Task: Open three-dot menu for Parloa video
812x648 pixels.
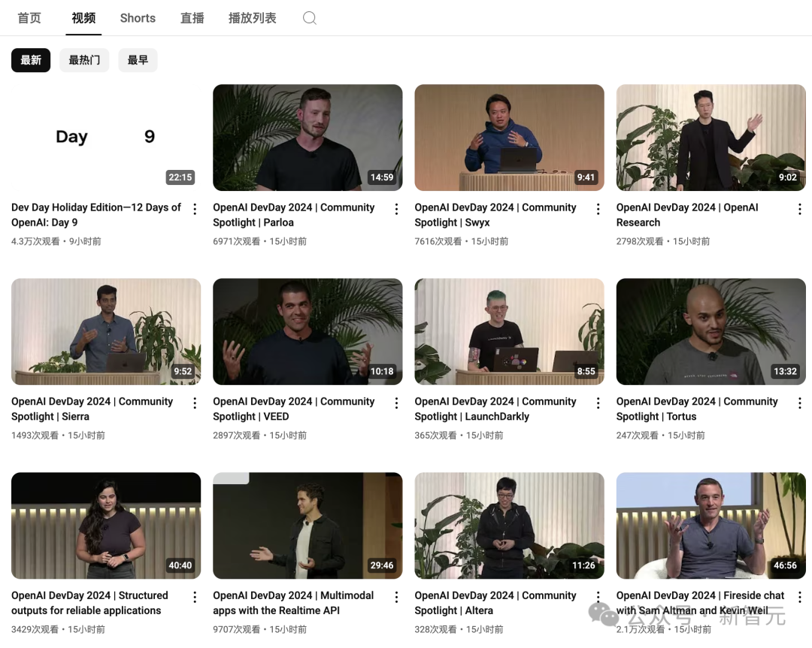Action: [396, 209]
